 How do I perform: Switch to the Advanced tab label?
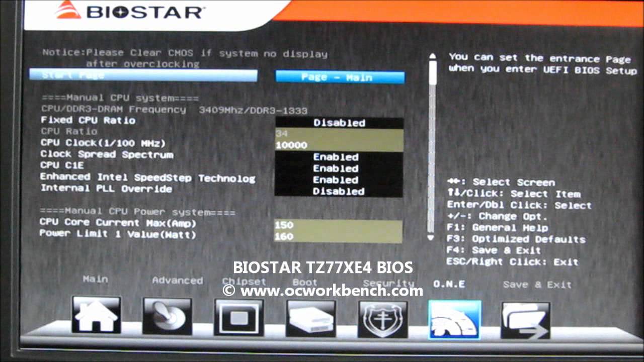click(178, 281)
